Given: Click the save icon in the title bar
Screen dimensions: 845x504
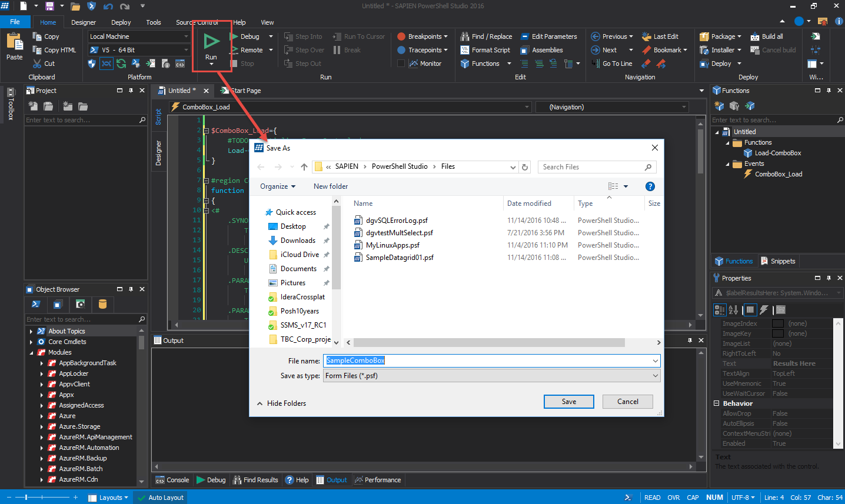Looking at the screenshot, I should (50, 6).
